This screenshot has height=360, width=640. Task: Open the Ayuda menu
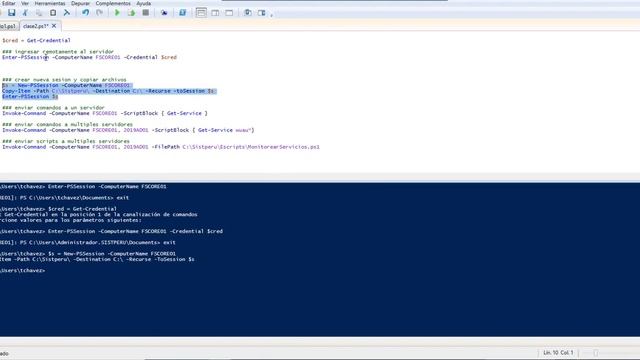(x=143, y=3)
